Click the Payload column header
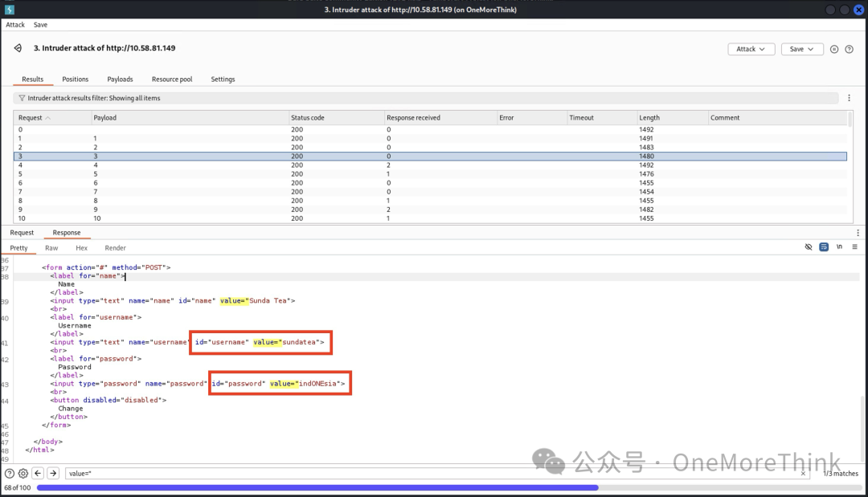 (x=190, y=118)
